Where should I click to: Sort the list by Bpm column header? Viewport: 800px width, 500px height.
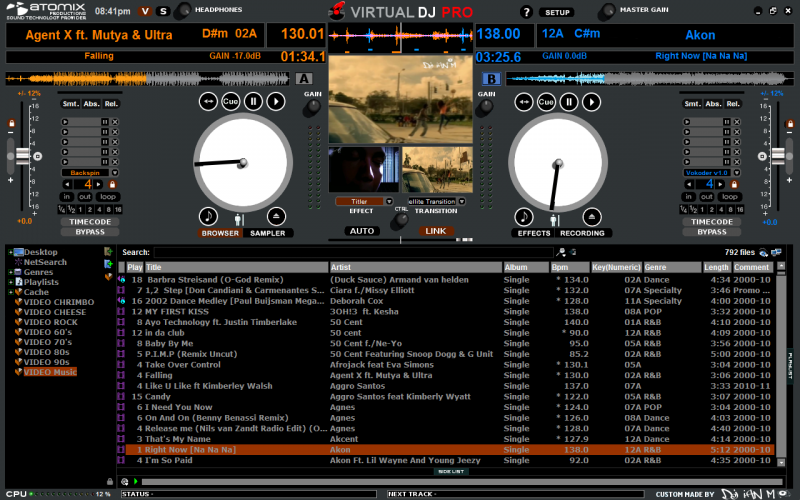[569, 267]
